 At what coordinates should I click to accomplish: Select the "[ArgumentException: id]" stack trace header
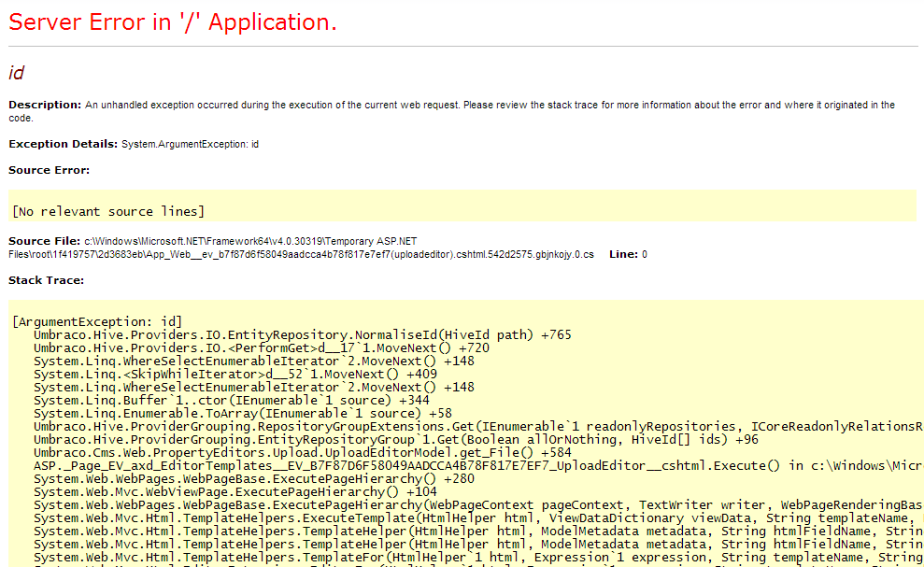point(97,322)
